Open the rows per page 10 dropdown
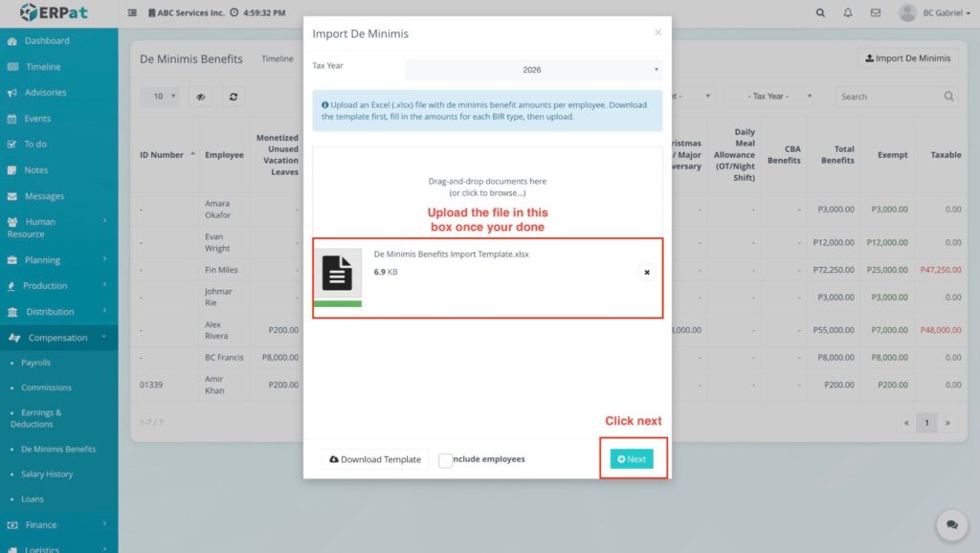This screenshot has width=980, height=553. pos(160,97)
